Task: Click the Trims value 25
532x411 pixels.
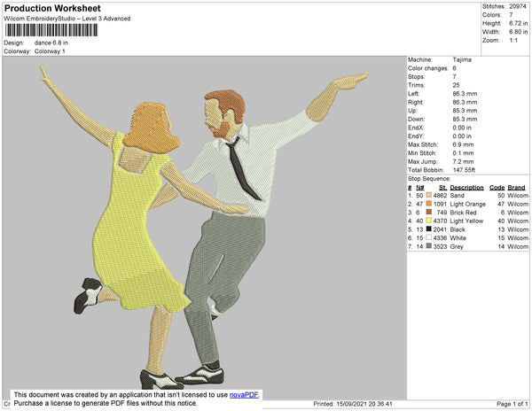Action: (456, 85)
